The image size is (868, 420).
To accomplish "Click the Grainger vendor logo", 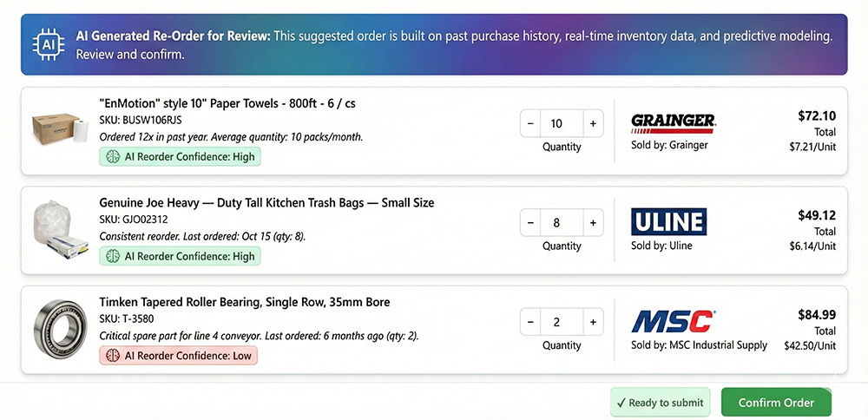I will pos(673,121).
